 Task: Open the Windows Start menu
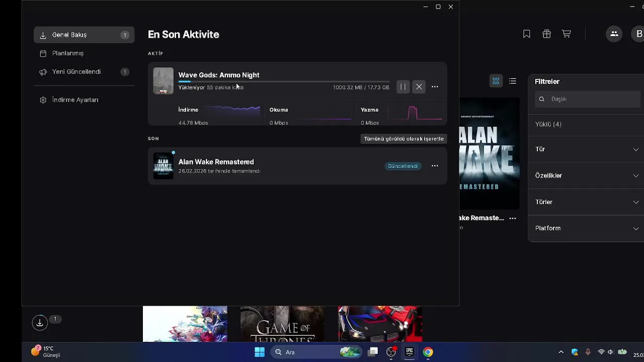(260, 352)
